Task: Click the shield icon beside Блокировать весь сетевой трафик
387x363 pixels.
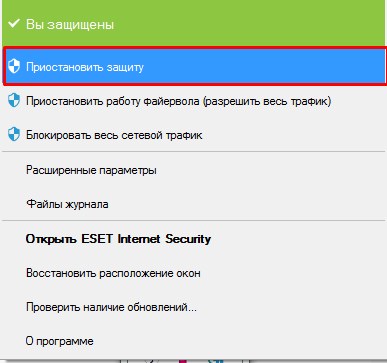Action: pos(14,135)
